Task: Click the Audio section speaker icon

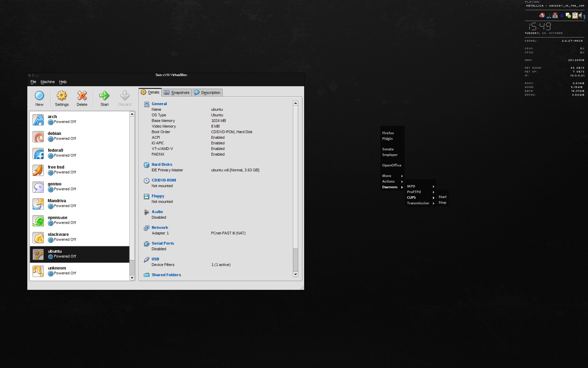Action: (147, 212)
